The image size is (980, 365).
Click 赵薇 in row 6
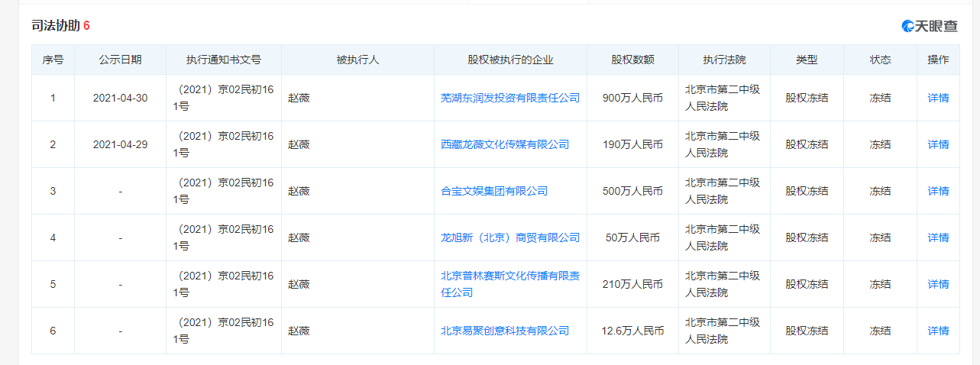pyautogui.click(x=299, y=331)
